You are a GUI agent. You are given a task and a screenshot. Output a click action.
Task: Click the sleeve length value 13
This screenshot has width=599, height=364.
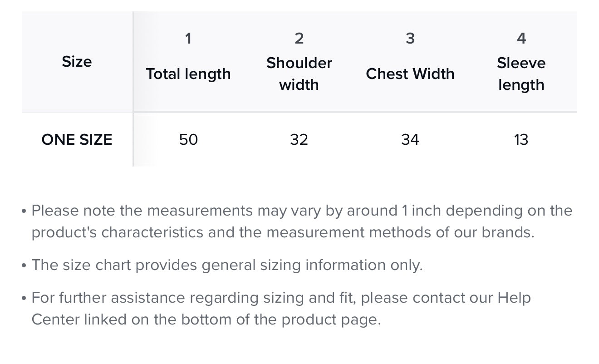point(521,139)
